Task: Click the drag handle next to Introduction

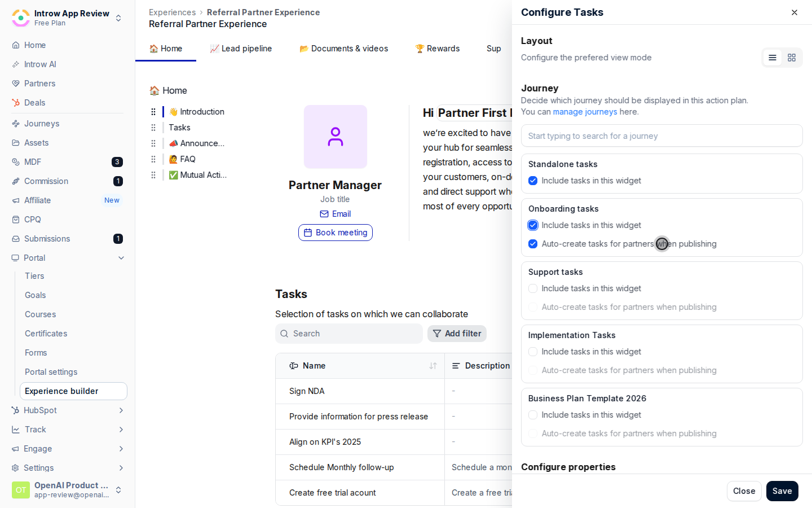Action: pyautogui.click(x=153, y=112)
